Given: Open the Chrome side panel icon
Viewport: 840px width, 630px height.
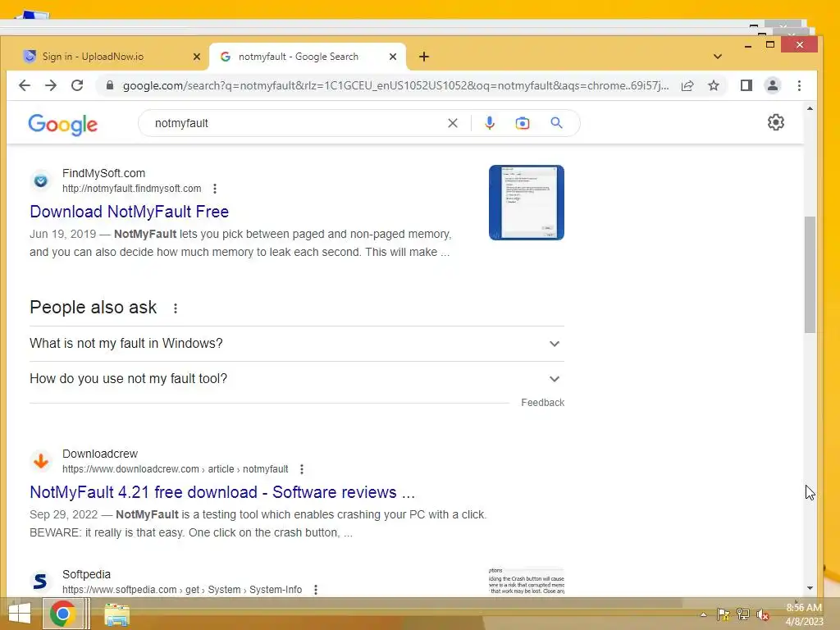Looking at the screenshot, I should [x=746, y=85].
